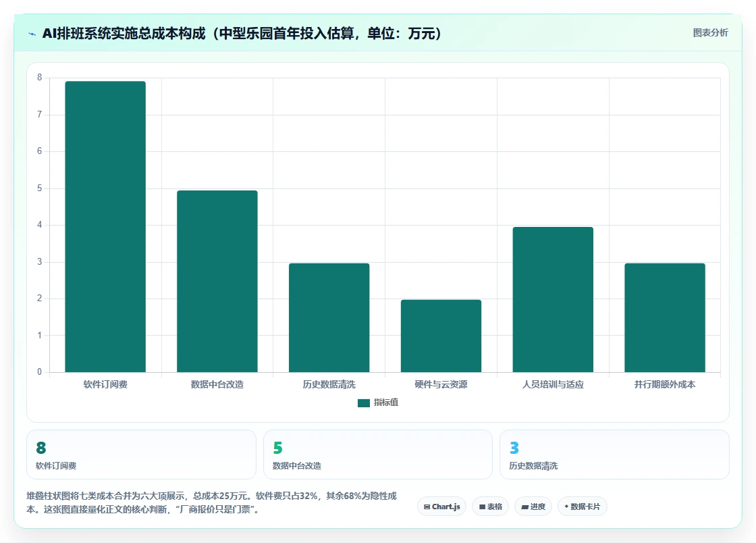
Task: Select the 软件订阅费 bar in the chart
Action: [x=105, y=227]
